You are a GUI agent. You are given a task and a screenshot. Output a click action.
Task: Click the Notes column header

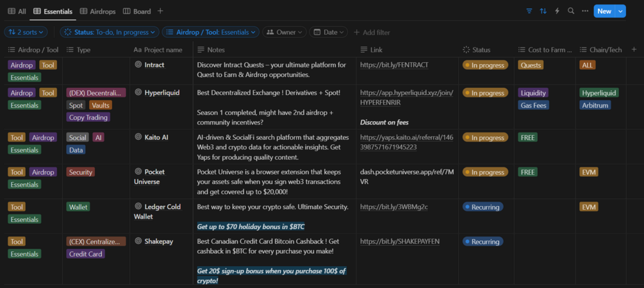point(216,49)
